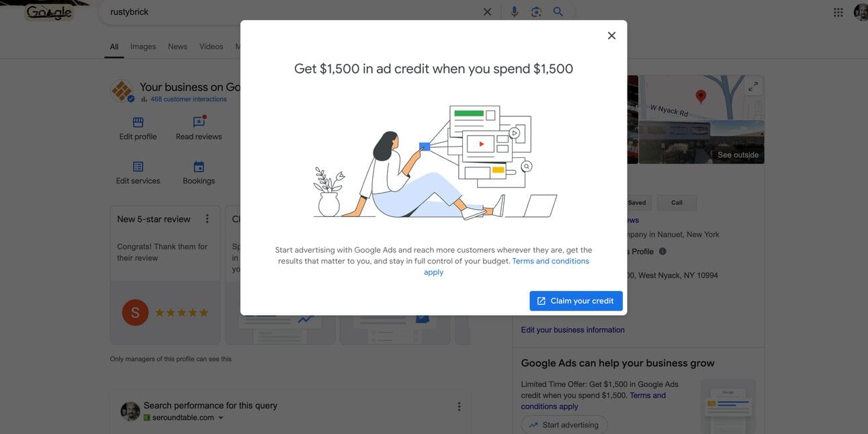Submit search with magnifier icon

[558, 12]
